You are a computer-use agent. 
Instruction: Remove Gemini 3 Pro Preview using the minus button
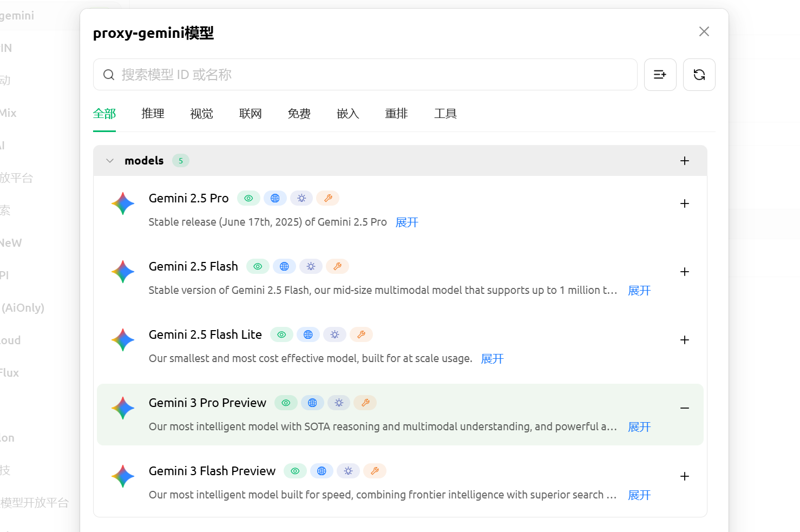click(x=685, y=408)
